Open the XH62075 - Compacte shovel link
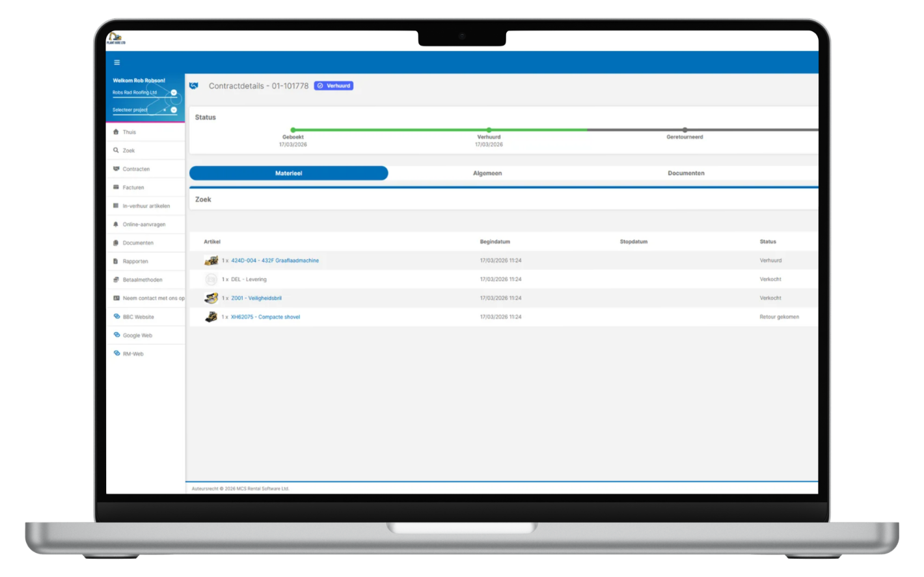The height and width of the screenshot is (577, 924). tap(265, 317)
